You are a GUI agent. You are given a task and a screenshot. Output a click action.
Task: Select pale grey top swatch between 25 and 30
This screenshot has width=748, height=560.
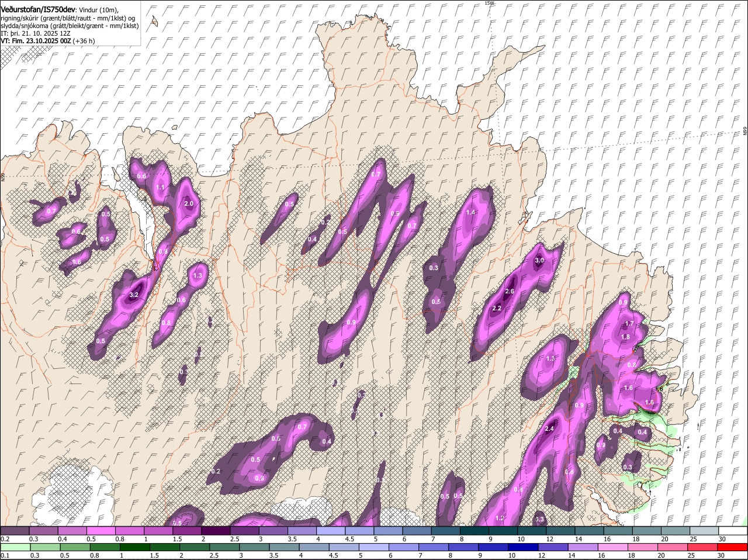point(704,531)
